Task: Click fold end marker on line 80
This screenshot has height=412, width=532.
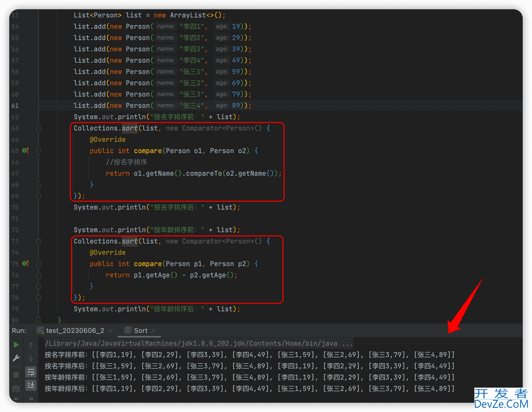Action: [38, 320]
